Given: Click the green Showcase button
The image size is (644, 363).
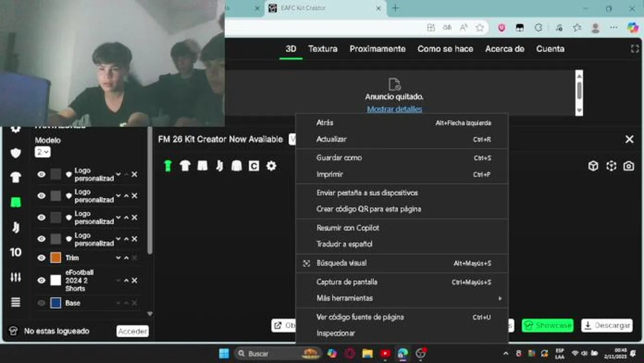Looking at the screenshot, I should tap(548, 325).
